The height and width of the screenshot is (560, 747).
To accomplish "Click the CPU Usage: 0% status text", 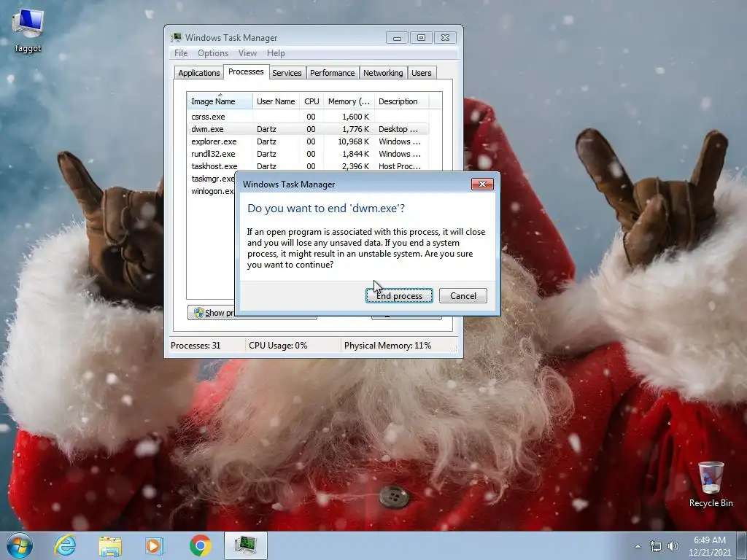I will (278, 346).
